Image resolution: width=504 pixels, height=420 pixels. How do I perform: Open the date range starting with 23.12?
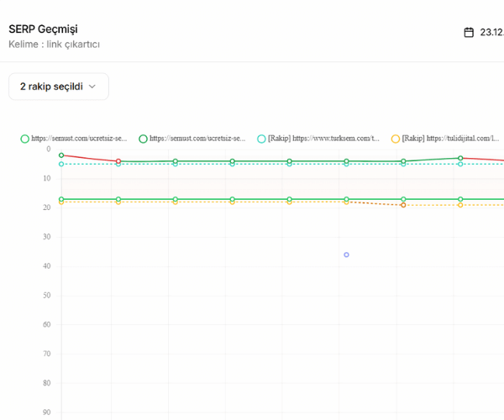(491, 33)
